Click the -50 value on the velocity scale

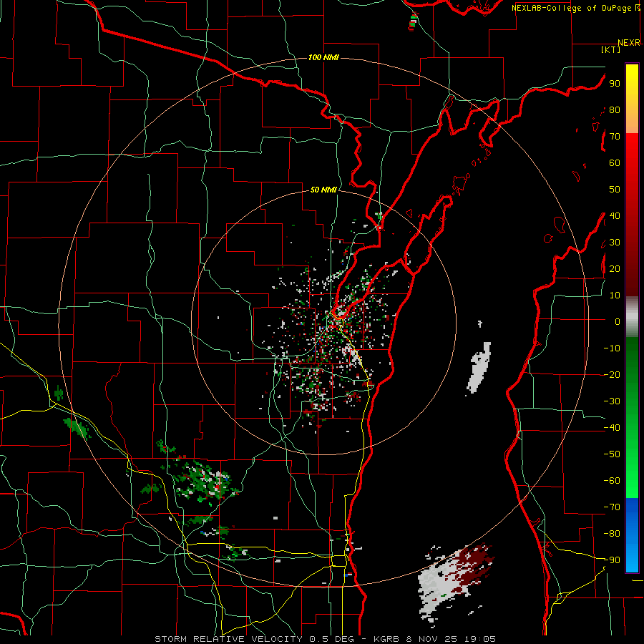tap(612, 454)
